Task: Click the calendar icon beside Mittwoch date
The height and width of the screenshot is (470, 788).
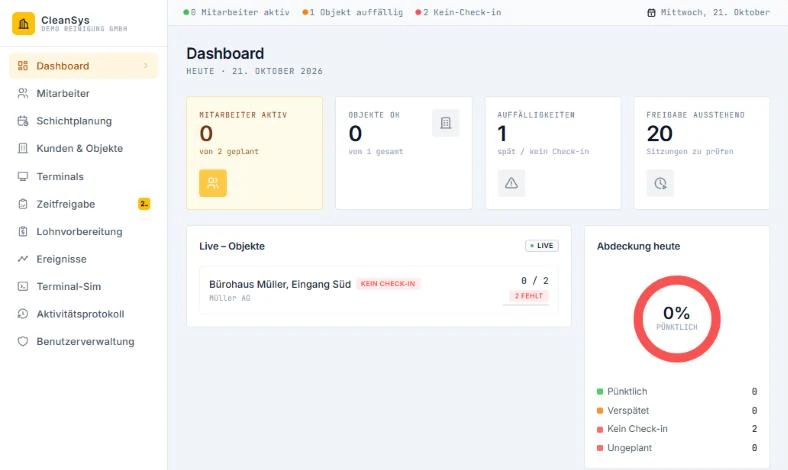Action: (x=651, y=13)
